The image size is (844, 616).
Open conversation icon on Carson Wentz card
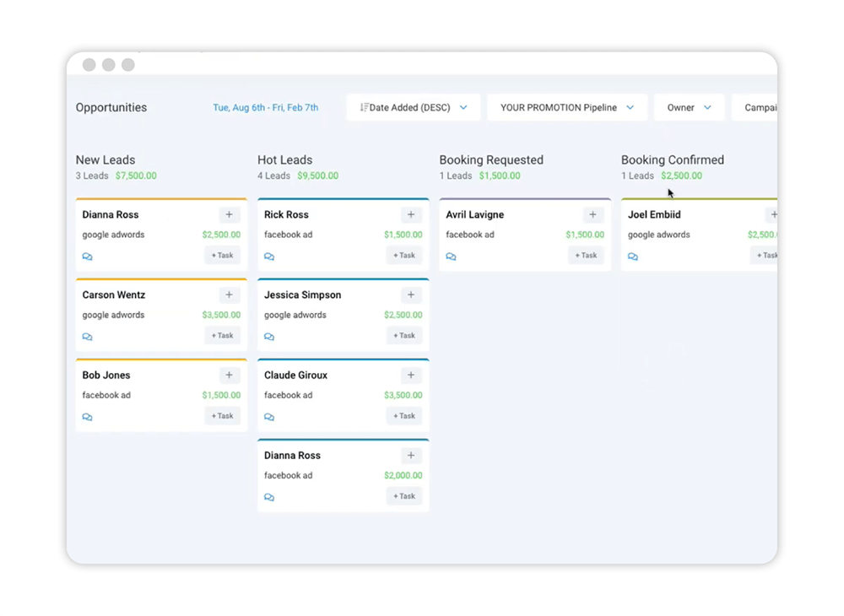pyautogui.click(x=87, y=337)
